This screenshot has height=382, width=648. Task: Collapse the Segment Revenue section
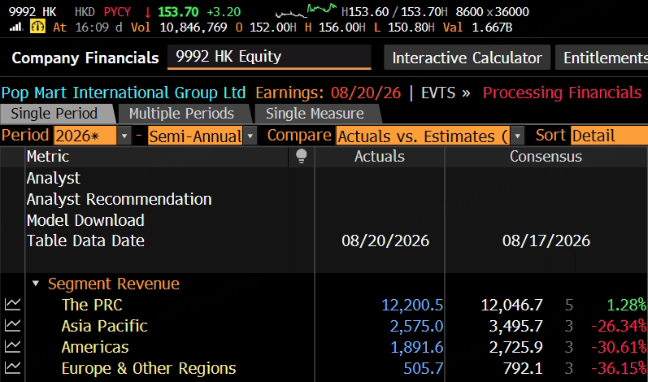[36, 284]
